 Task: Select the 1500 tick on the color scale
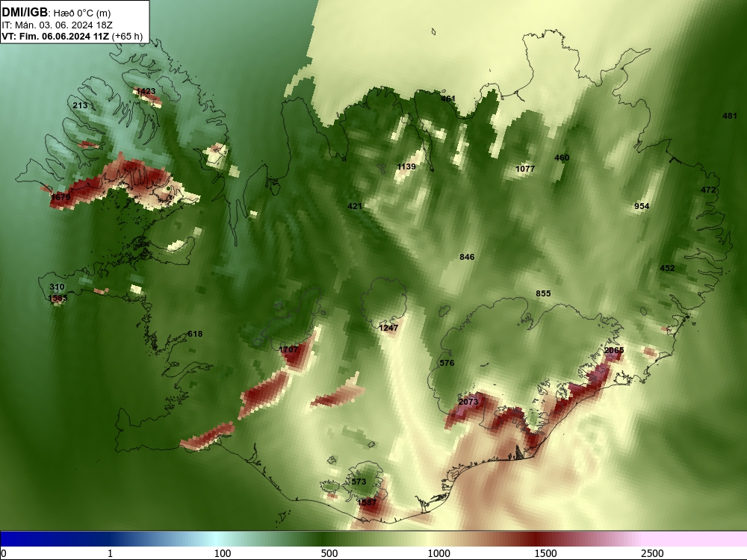tap(545, 553)
